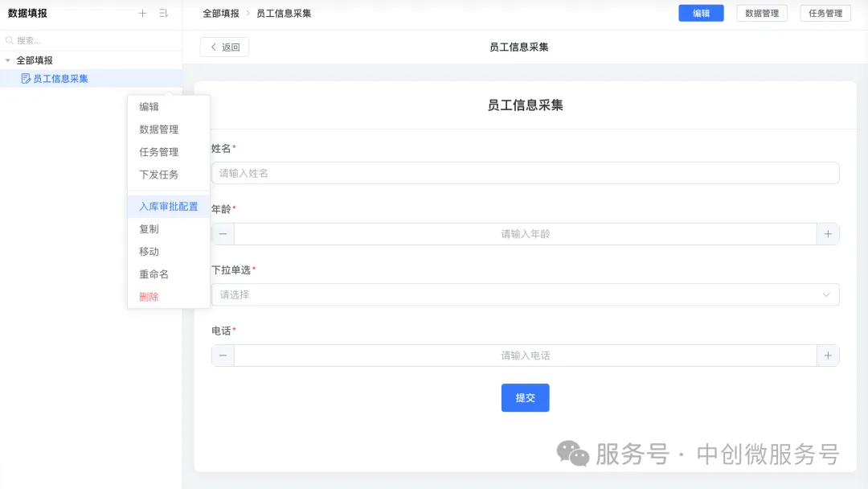868x489 pixels.
Task: Click 全部填报 in the breadcrumb
Action: (x=221, y=14)
